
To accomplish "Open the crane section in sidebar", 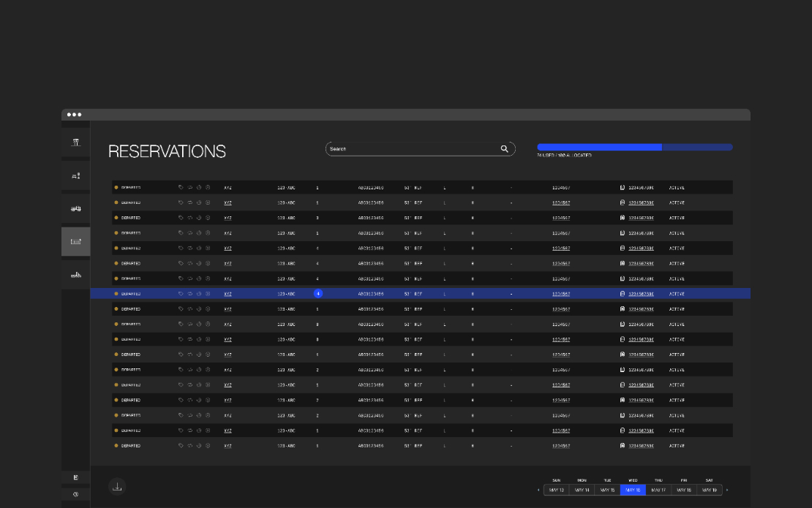I will [75, 143].
